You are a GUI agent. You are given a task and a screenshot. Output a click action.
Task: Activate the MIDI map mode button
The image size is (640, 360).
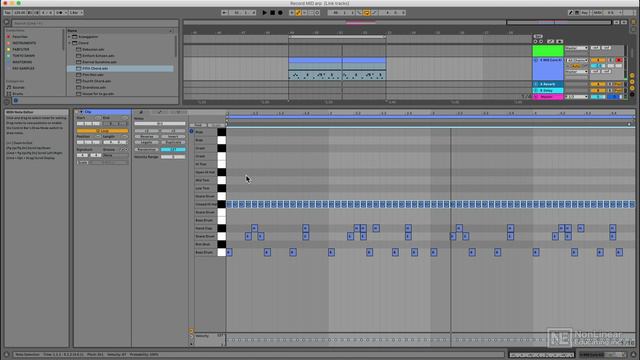[x=597, y=13]
